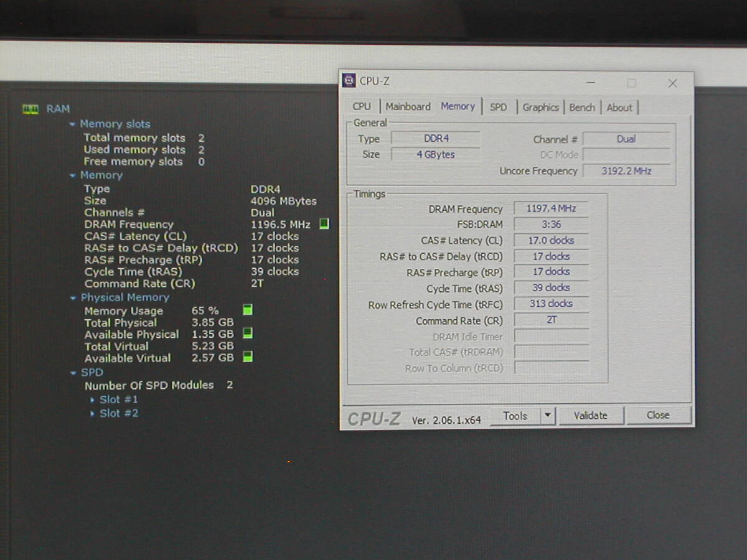The width and height of the screenshot is (747, 560).
Task: Select the Memory tab in CPU-Z
Action: (x=458, y=106)
